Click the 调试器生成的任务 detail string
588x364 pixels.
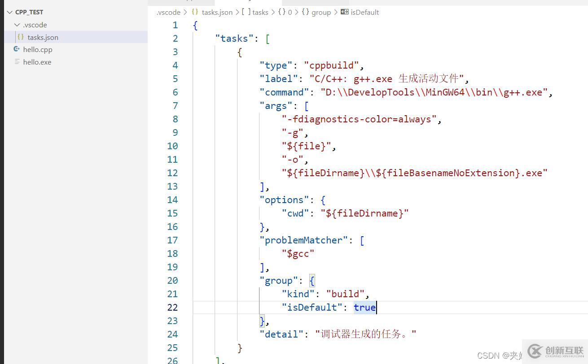pyautogui.click(x=365, y=334)
